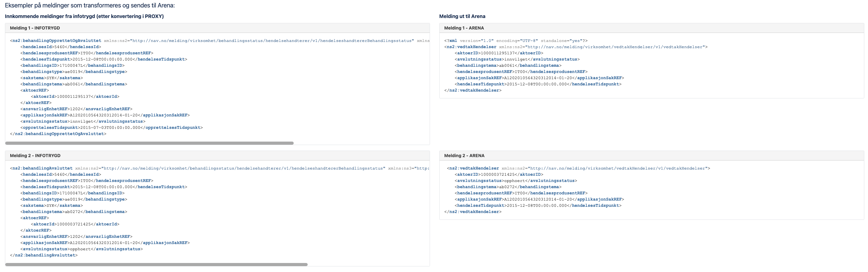Click the horizontal scrollbar under Melding 1 - INFOTRYGD
This screenshot has width=868, height=272.
click(149, 143)
